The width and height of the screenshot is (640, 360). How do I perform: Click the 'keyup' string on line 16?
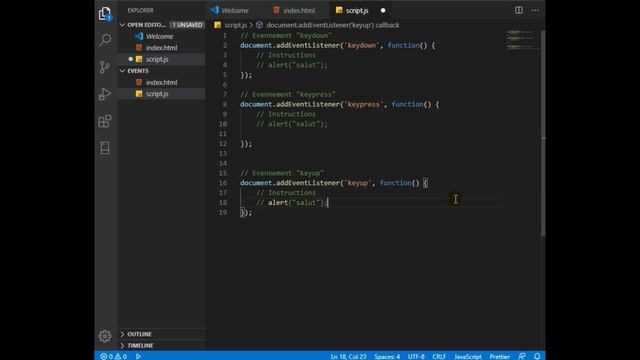pos(358,183)
